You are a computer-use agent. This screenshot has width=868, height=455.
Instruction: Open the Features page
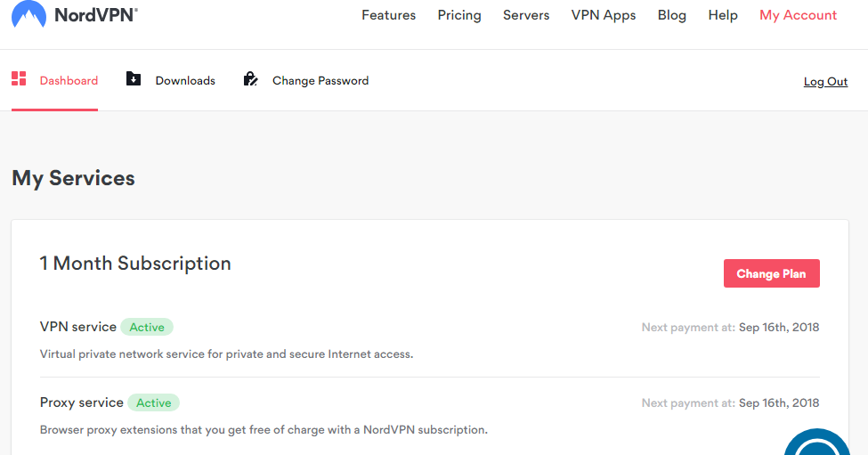point(388,15)
